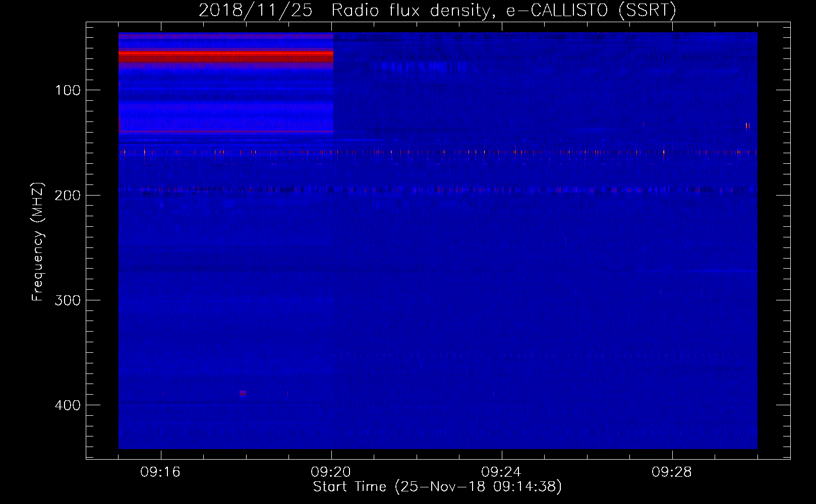Click the 'Start Time (25-Nov-18 09:14:38)' label
816x504 pixels.
[x=437, y=487]
